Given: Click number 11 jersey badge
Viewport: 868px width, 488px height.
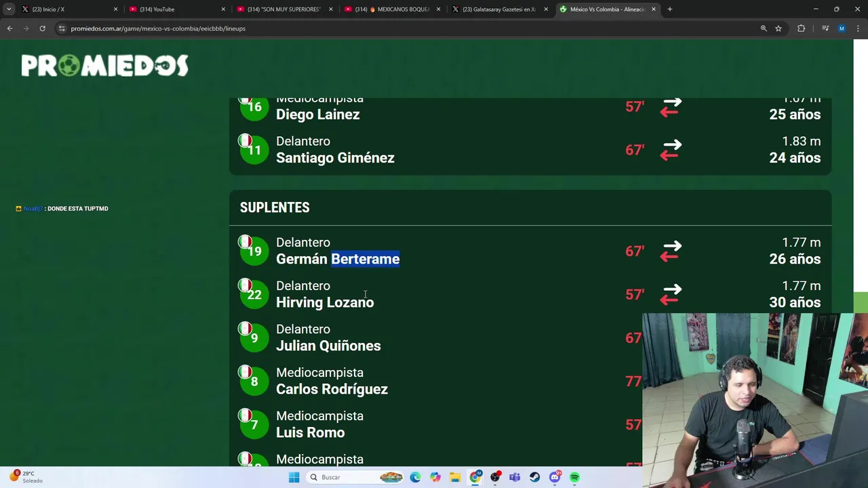Looking at the screenshot, I should (x=254, y=149).
